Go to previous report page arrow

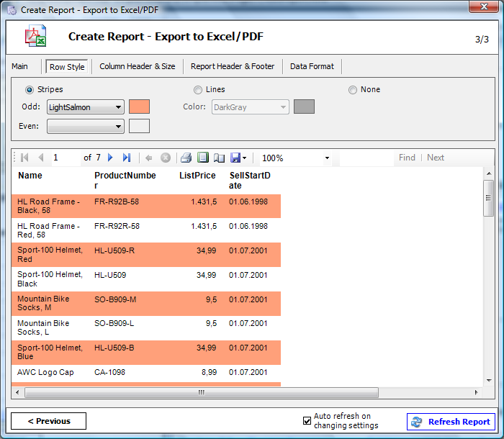tap(41, 158)
